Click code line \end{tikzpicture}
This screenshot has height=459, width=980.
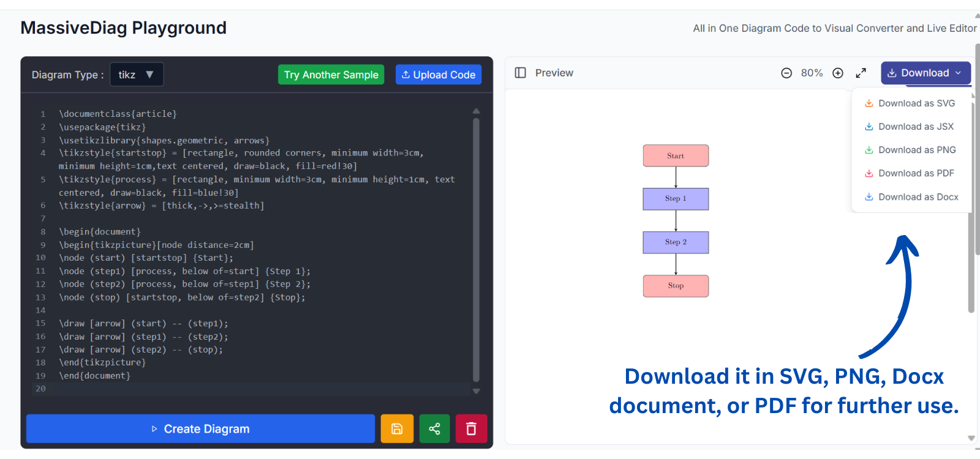[102, 363]
